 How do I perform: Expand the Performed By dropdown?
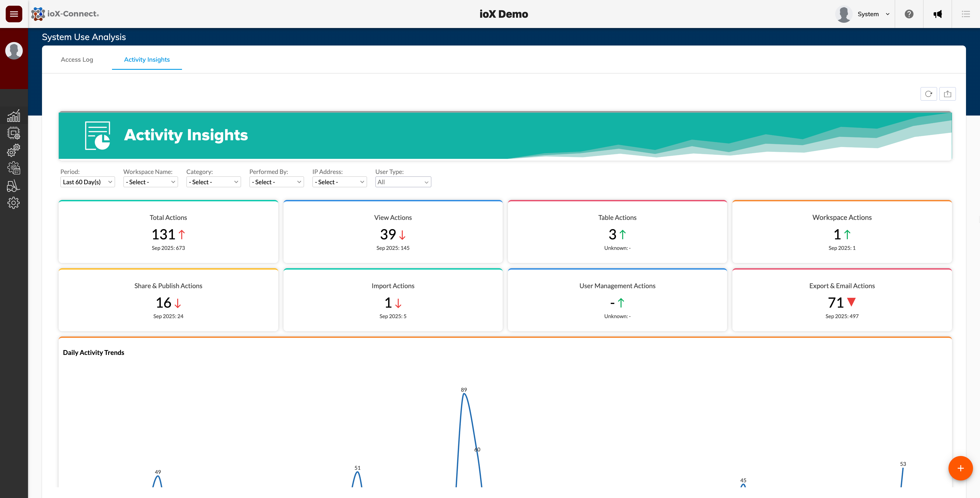click(x=276, y=182)
